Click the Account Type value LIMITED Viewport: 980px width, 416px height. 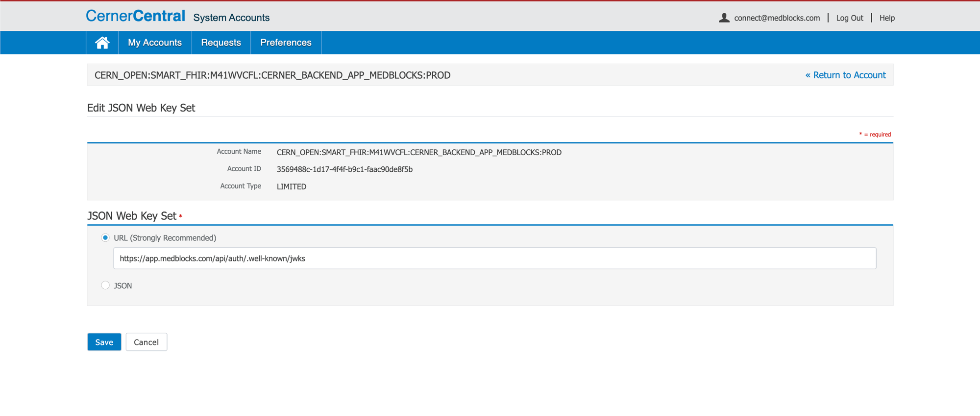tap(292, 186)
